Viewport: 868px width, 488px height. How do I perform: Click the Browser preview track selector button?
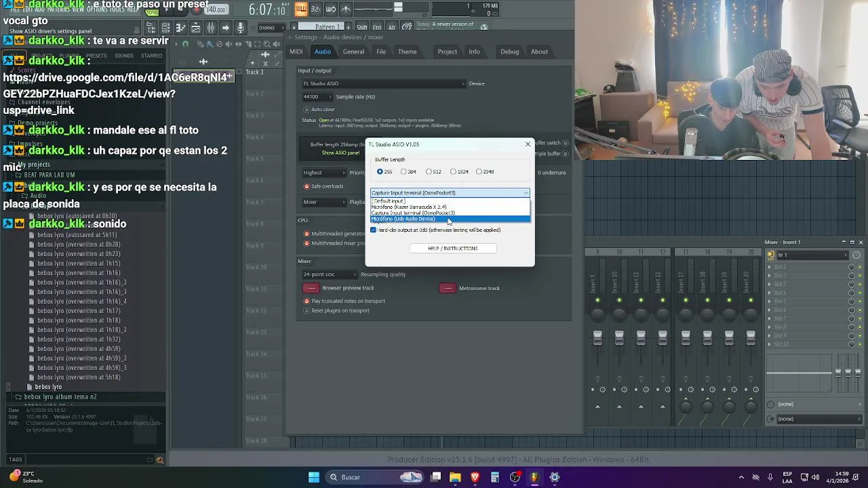click(x=311, y=288)
